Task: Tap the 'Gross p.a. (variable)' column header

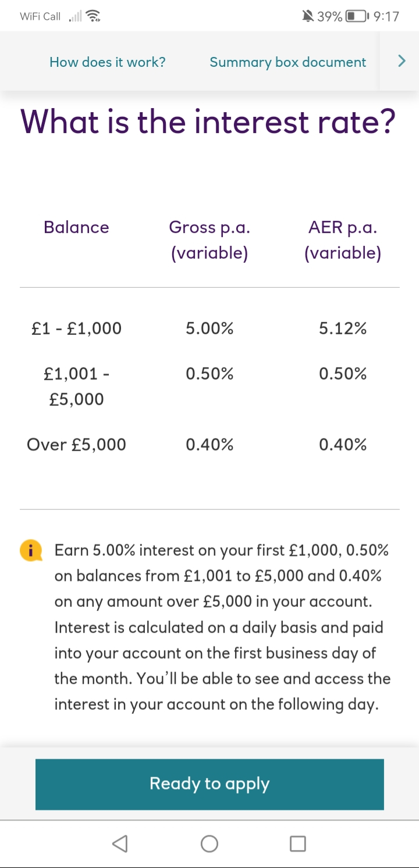Action: point(210,240)
